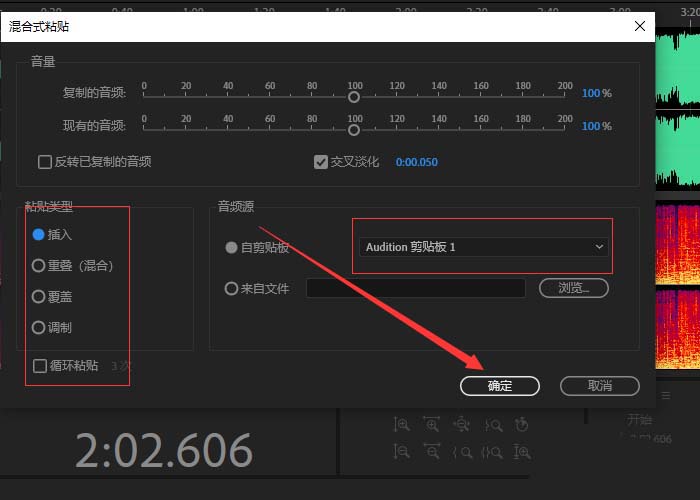Enable the 反转已复制的音频 checkbox

click(44, 161)
